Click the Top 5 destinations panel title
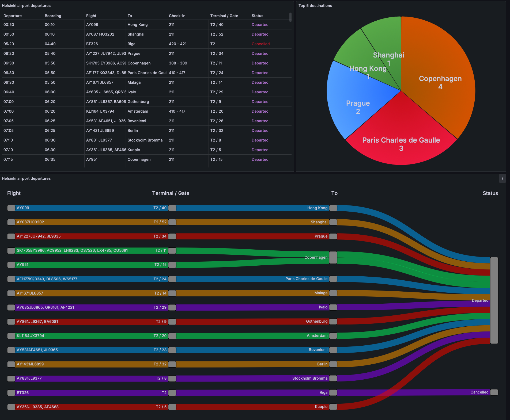The width and height of the screenshot is (510, 420). point(315,6)
